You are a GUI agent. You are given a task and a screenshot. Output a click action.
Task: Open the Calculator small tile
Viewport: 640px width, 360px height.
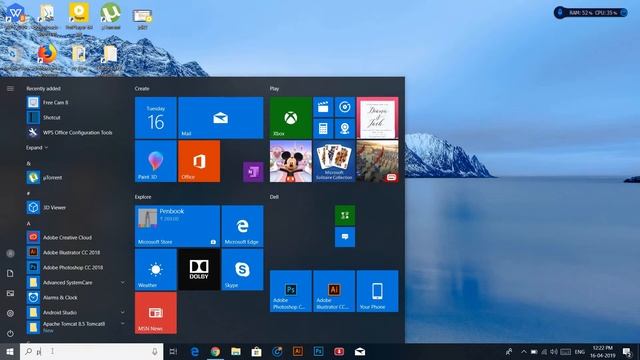coord(323,129)
